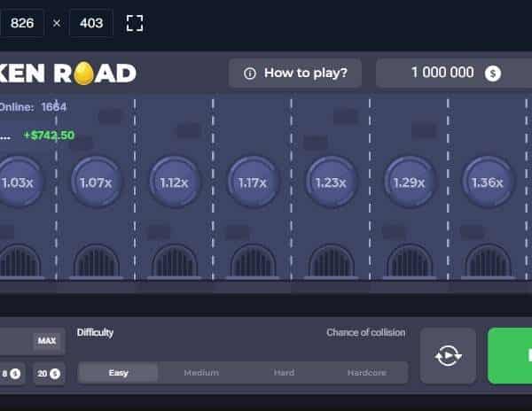Click the egg in the Chicken Road logo
532x411 pixels.
pyautogui.click(x=83, y=73)
